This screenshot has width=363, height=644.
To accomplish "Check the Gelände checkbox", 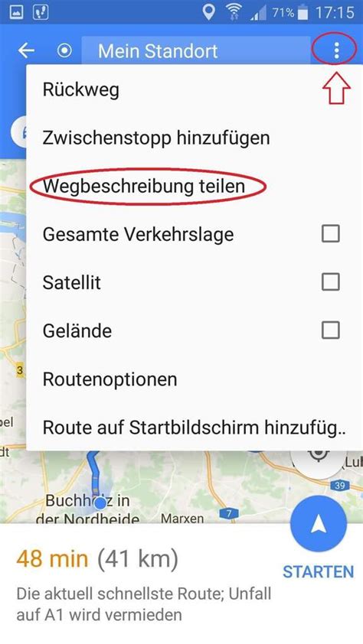I will (331, 330).
